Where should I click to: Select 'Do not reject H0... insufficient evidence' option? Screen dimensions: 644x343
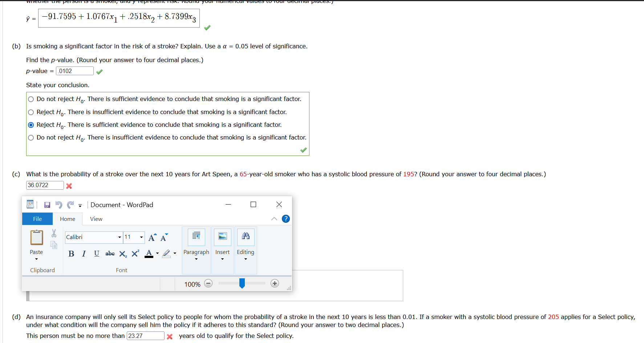[31, 138]
